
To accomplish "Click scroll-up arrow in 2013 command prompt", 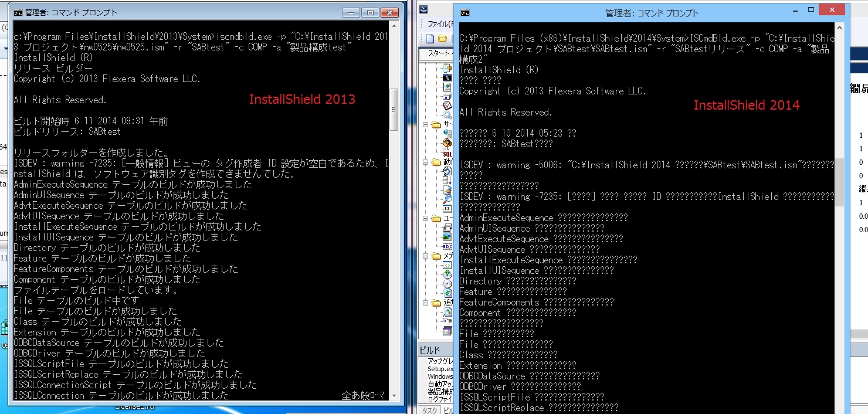I will (x=394, y=27).
